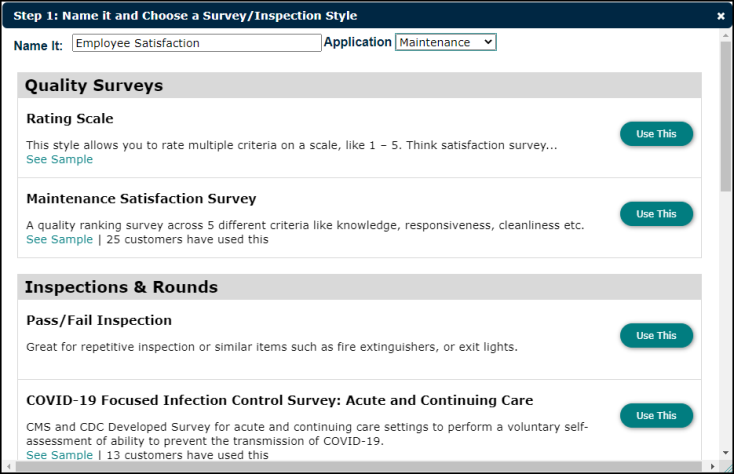Close the Step 1 dialog with X

[x=720, y=16]
